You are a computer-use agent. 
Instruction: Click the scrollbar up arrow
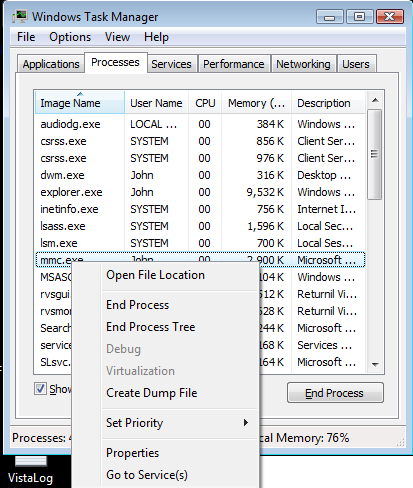click(x=375, y=100)
